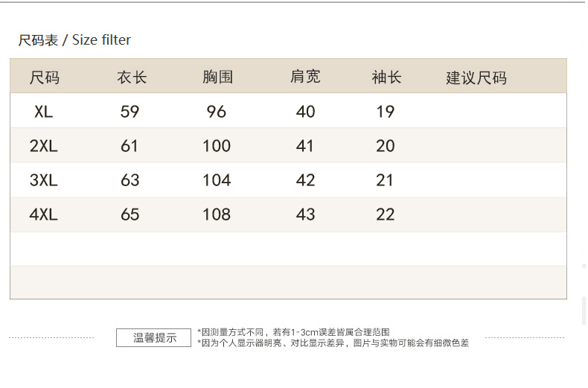Select the XL size row label

[44, 112]
